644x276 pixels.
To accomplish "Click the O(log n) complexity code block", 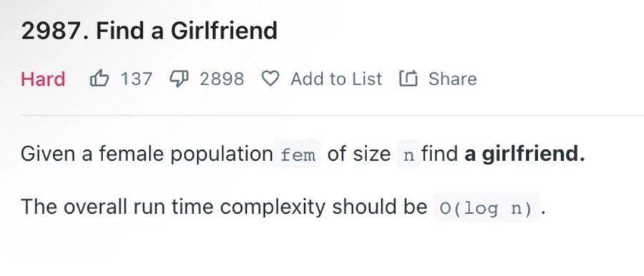I will (487, 208).
